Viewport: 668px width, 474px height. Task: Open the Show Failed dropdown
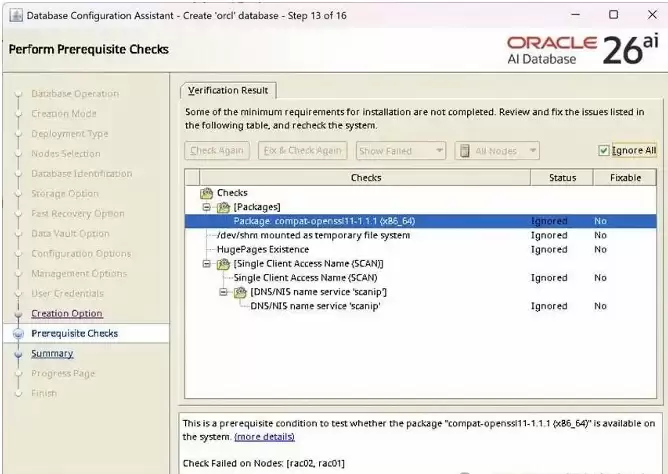(401, 151)
